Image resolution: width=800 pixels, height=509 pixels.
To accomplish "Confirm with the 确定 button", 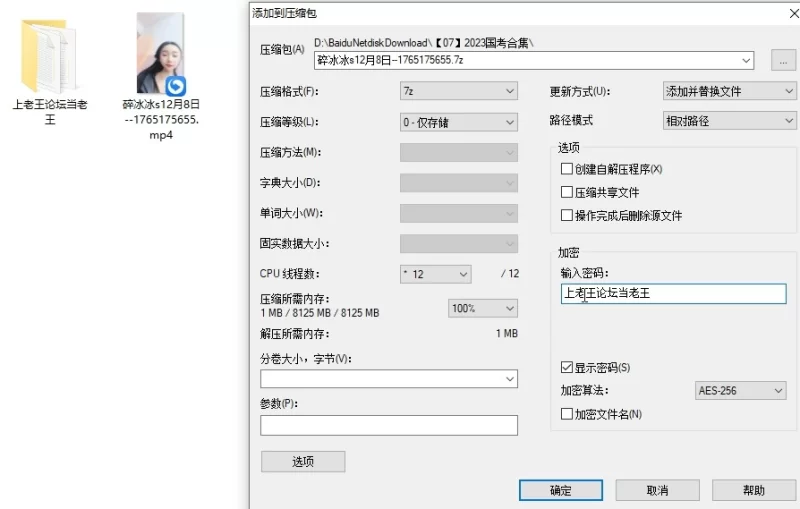I will (561, 491).
